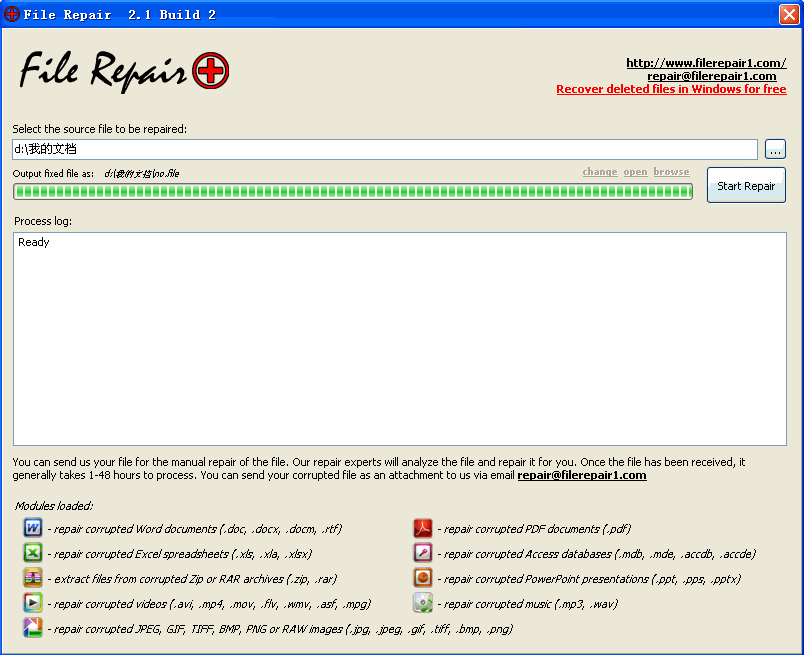Click the browse output folder link
The height and width of the screenshot is (655, 804).
tap(671, 172)
